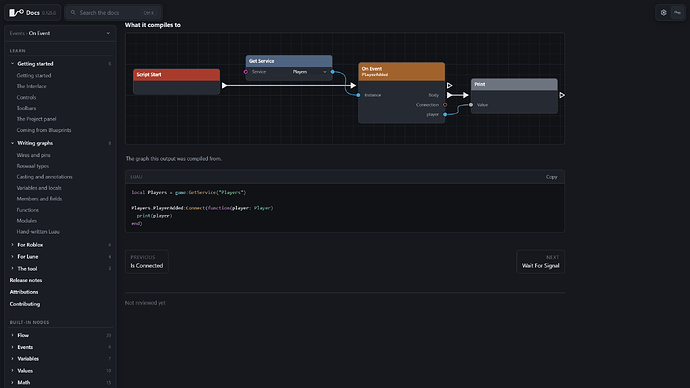690x388 pixels.
Task: Click the Connection red output pin
Action: [x=445, y=105]
